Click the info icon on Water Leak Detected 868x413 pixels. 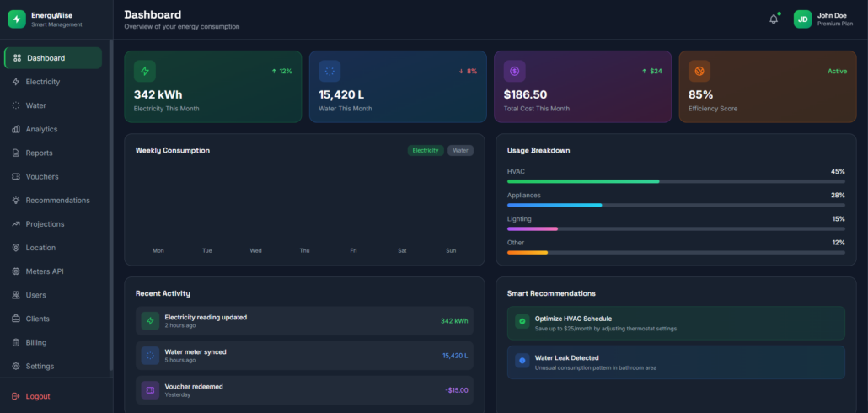(522, 361)
